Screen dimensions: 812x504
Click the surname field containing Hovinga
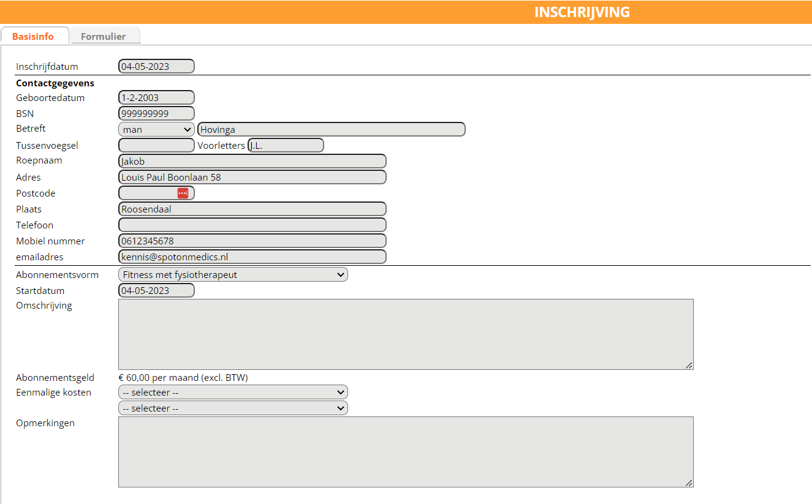331,129
